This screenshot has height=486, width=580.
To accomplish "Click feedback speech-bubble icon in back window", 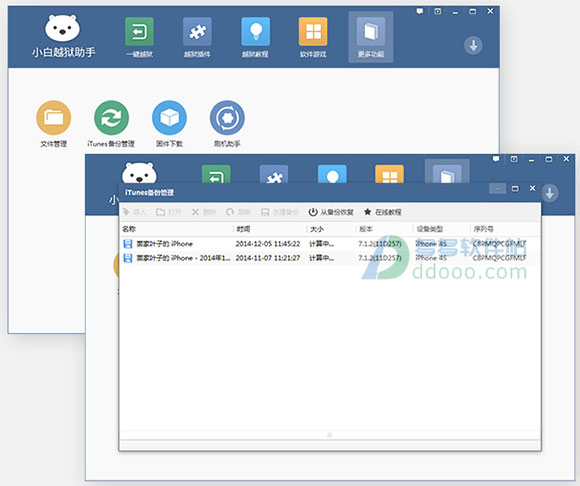I will click(419, 11).
